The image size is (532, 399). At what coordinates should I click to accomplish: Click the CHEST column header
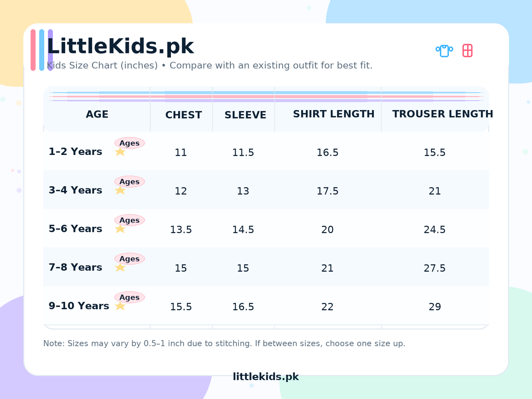click(183, 115)
